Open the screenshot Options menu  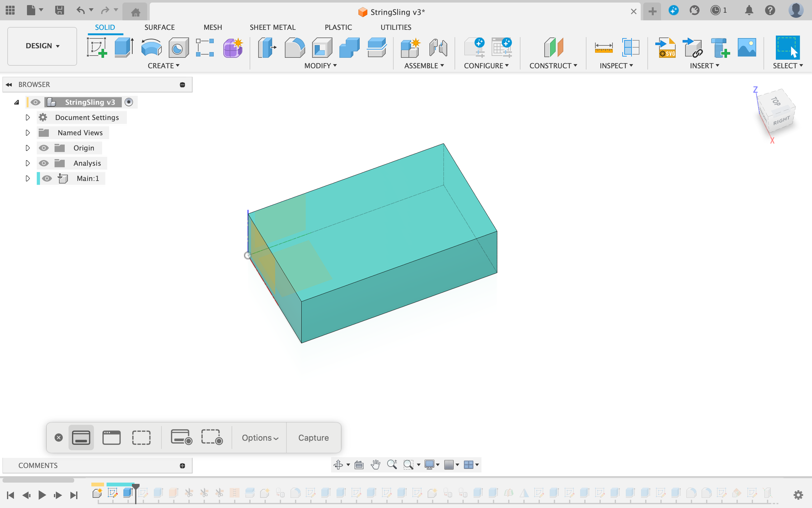click(260, 438)
